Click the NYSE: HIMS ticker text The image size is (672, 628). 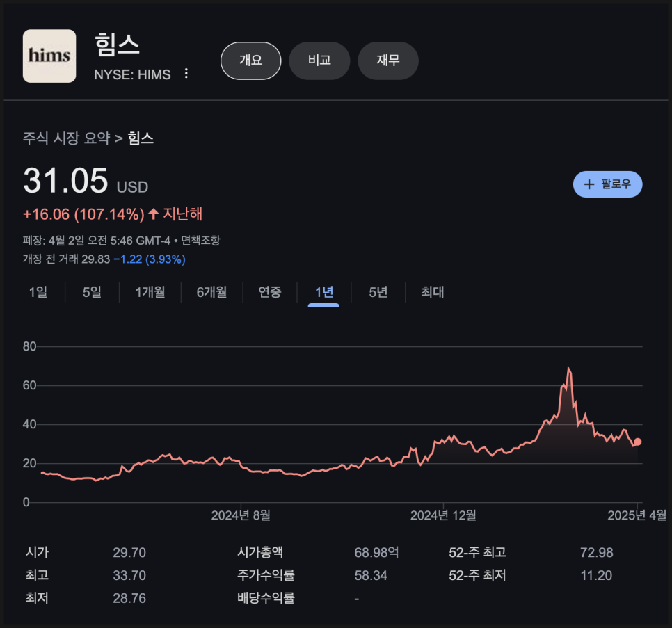pos(132,74)
